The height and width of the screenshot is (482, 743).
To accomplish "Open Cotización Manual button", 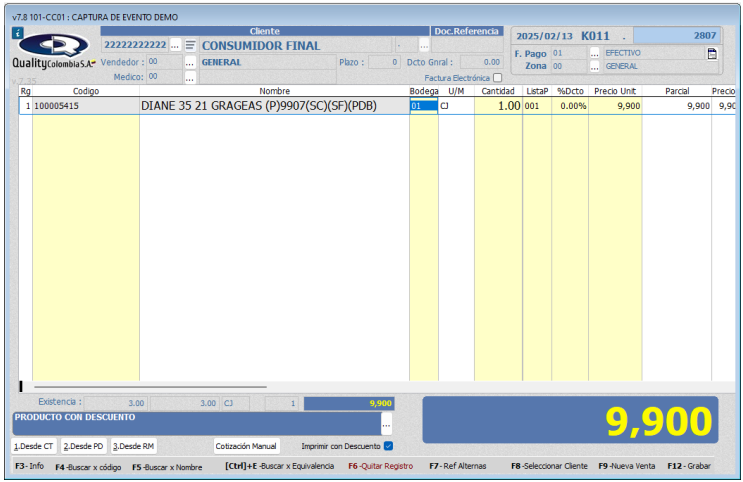I will coord(246,446).
